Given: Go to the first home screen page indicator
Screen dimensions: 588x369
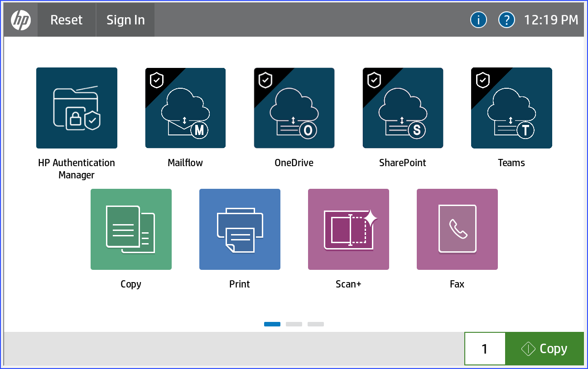Looking at the screenshot, I should tap(272, 324).
